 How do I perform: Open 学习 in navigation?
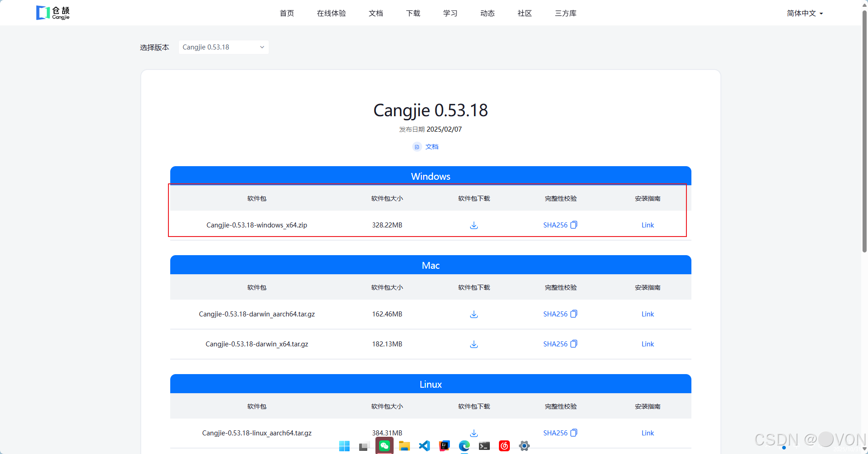(450, 13)
